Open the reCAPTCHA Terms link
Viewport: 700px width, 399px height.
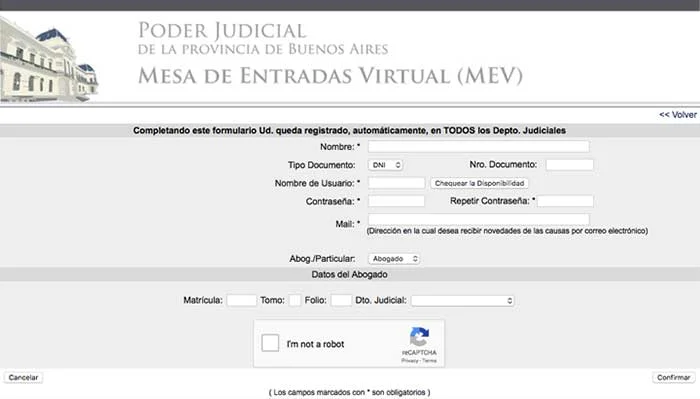pos(429,361)
